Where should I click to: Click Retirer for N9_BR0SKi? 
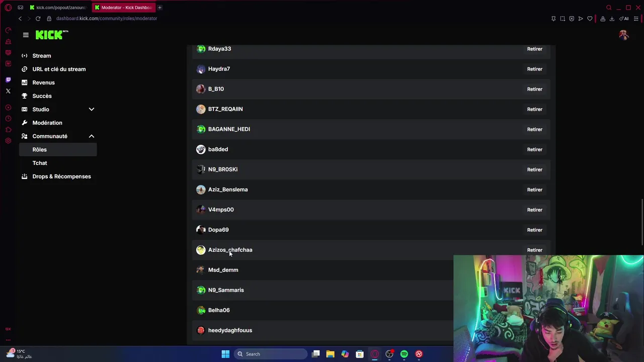pos(534,169)
